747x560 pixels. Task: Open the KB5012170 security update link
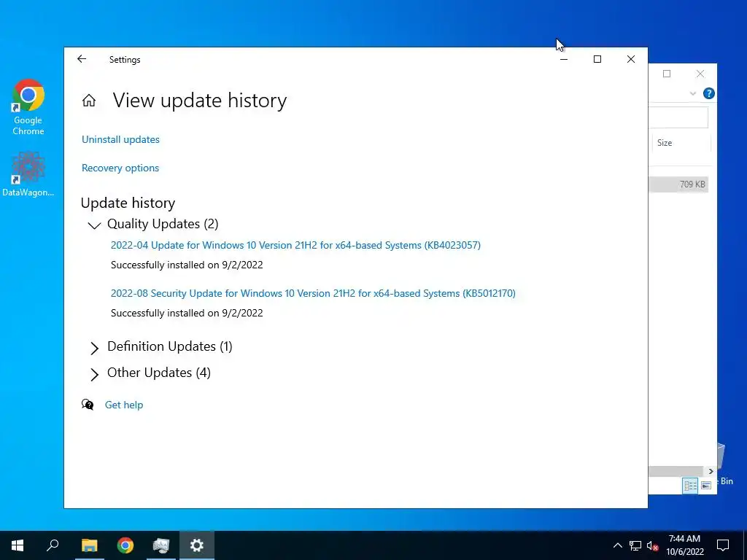tap(313, 293)
